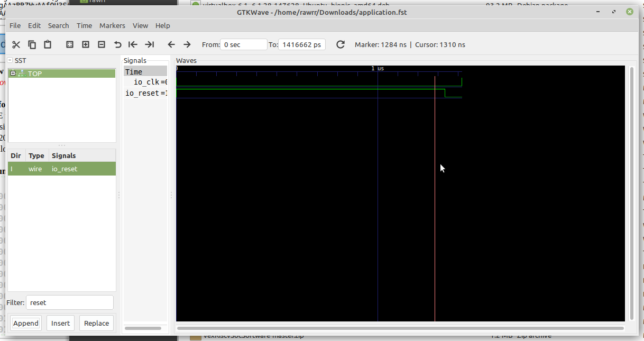Click inside the From time field

point(243,44)
